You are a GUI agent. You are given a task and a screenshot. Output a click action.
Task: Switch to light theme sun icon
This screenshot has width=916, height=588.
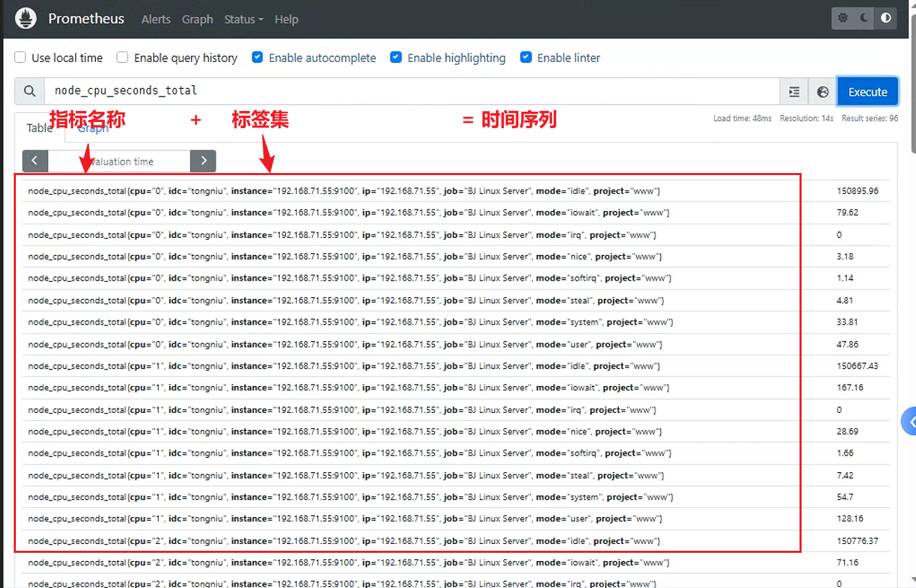[843, 19]
